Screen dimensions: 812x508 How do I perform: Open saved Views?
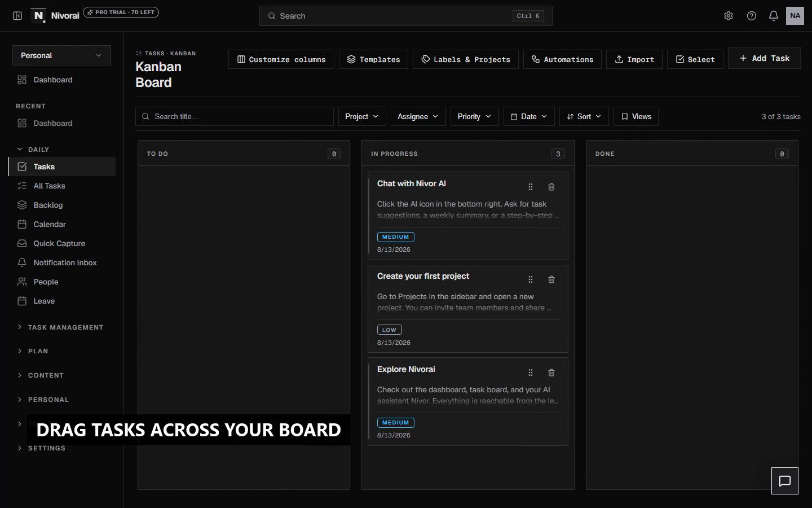pyautogui.click(x=636, y=116)
